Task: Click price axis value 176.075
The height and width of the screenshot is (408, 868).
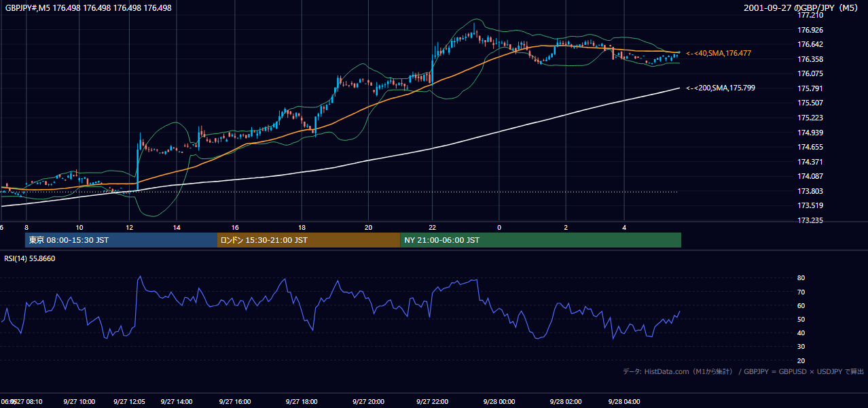Action: [810, 73]
